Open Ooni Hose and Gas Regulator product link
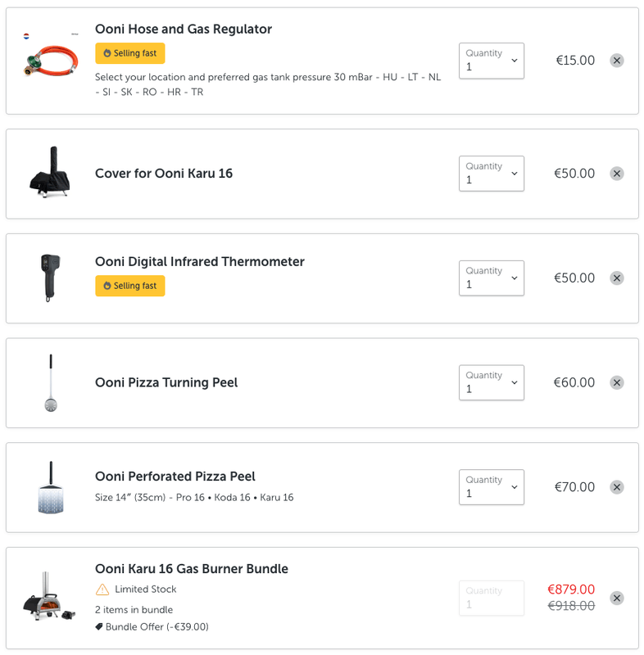 pyautogui.click(x=184, y=29)
